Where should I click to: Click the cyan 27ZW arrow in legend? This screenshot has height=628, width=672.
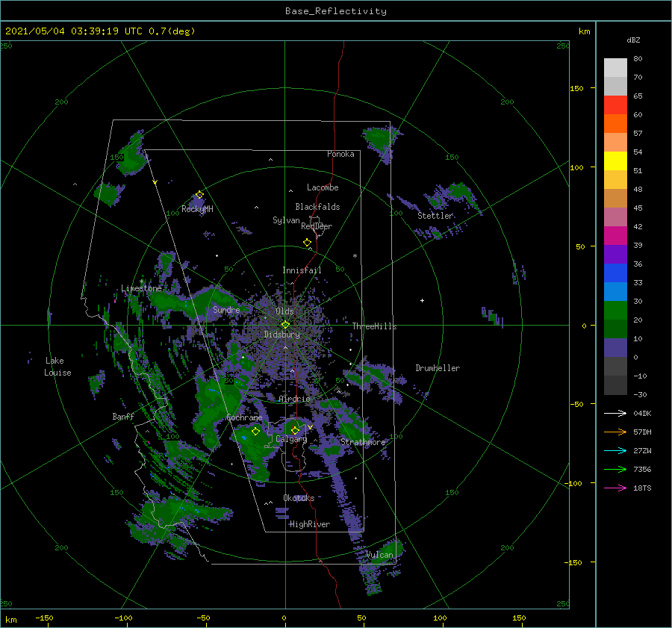[x=615, y=450]
